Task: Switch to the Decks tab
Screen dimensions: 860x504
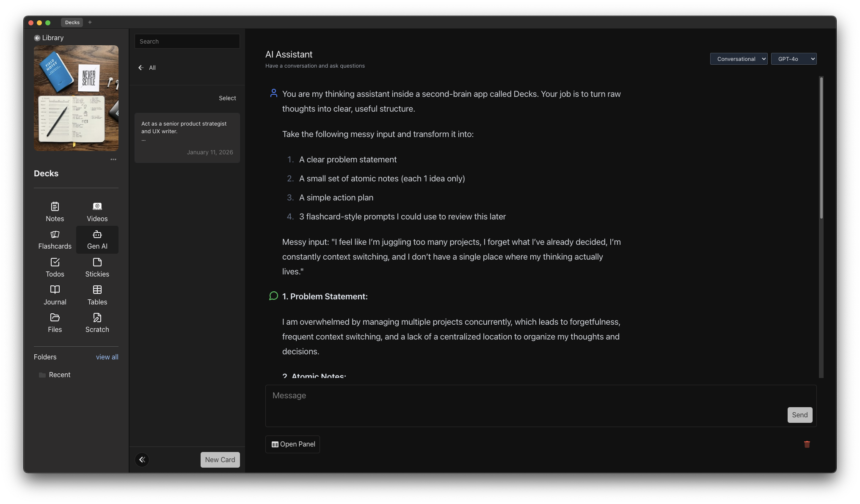Action: click(x=72, y=22)
